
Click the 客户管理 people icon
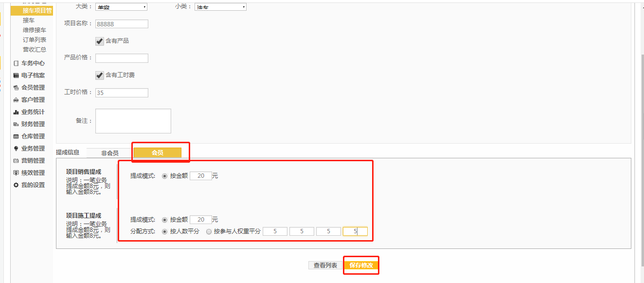click(16, 100)
